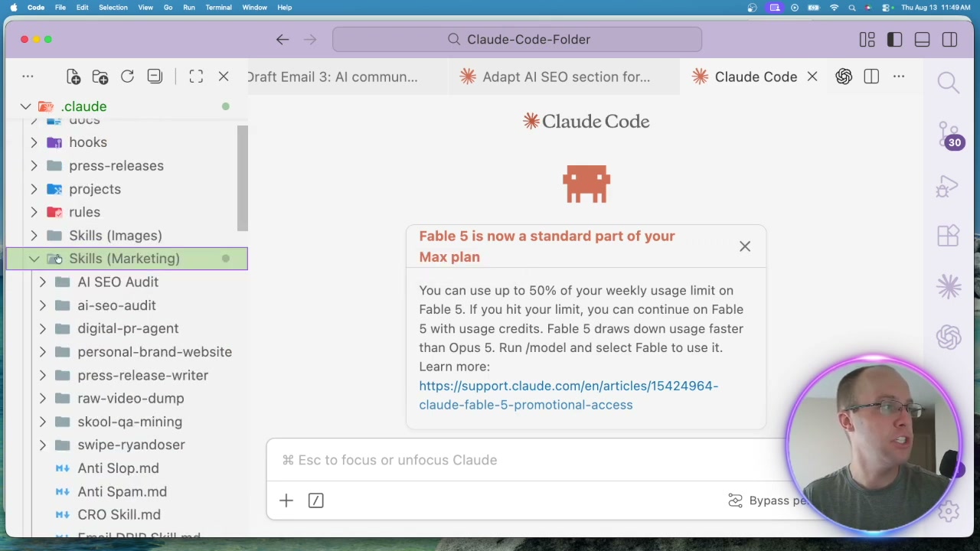Refresh the file explorer
This screenshot has height=551, width=980.
(127, 77)
